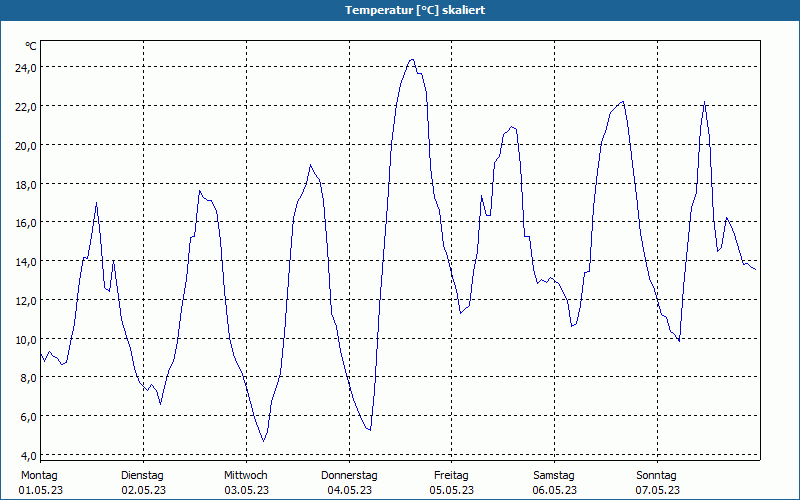Select the Mittwoch 03.05.23 date label
800x500 pixels.
[x=246, y=483]
